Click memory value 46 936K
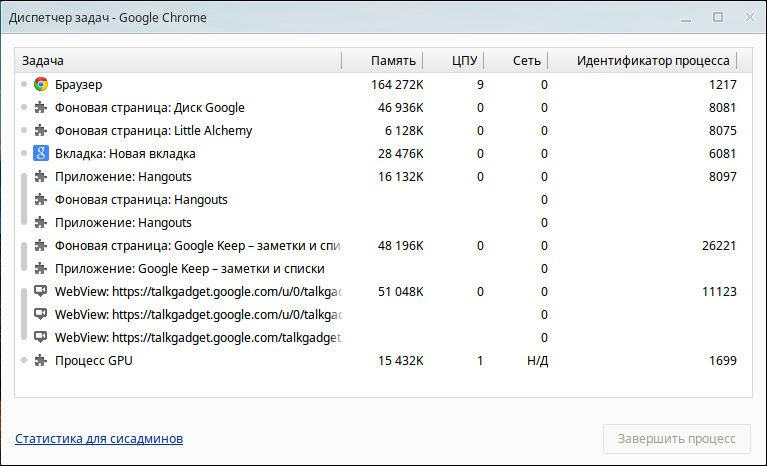This screenshot has width=767, height=466. (400, 108)
